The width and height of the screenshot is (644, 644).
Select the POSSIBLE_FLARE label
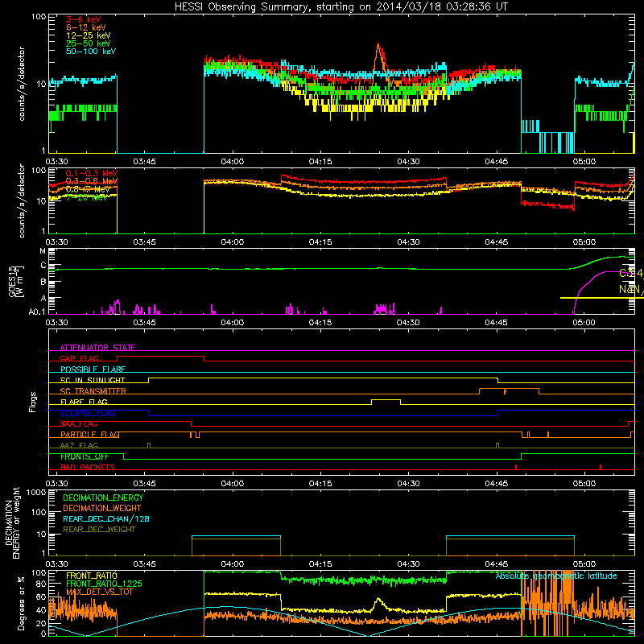click(93, 369)
